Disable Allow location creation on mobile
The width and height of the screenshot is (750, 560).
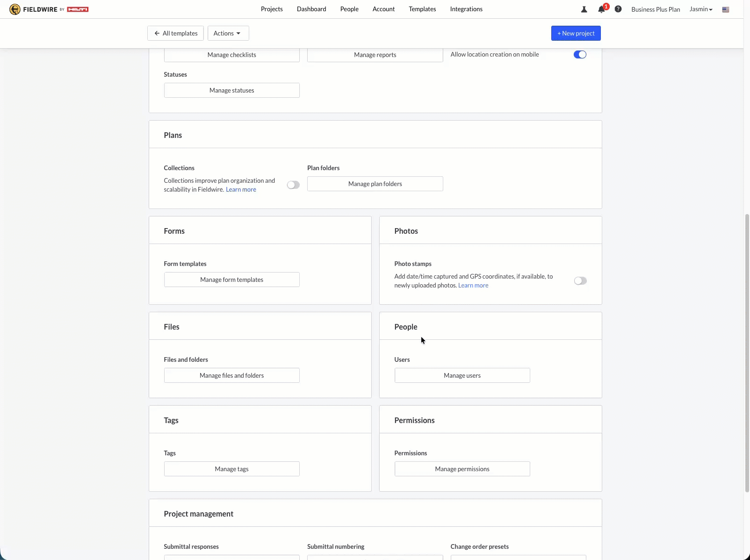[580, 55]
